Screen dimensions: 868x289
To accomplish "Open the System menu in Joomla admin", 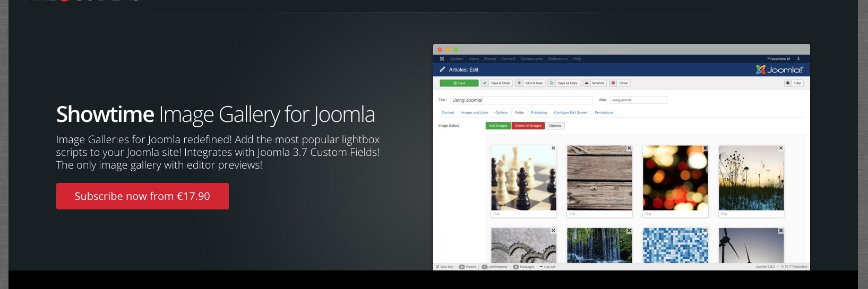I will point(457,59).
